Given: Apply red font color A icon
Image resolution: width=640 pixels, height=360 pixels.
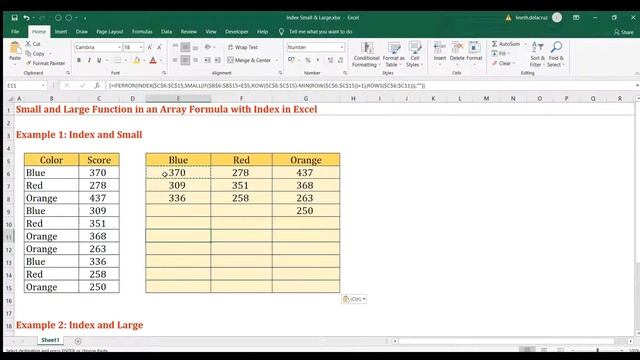Looking at the screenshot, I should (153, 60).
